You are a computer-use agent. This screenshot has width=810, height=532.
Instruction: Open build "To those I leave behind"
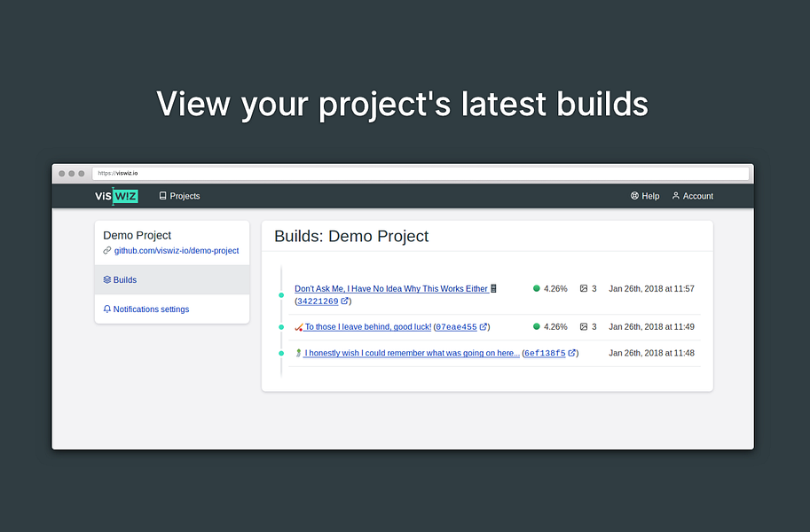pos(367,327)
